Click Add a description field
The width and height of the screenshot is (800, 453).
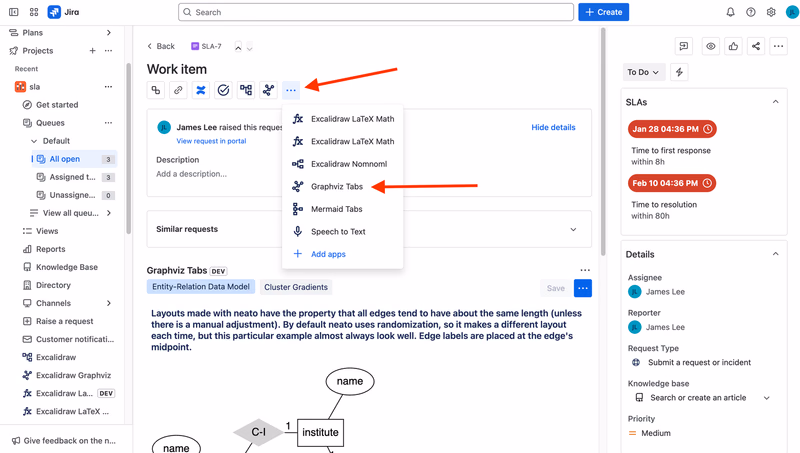191,174
